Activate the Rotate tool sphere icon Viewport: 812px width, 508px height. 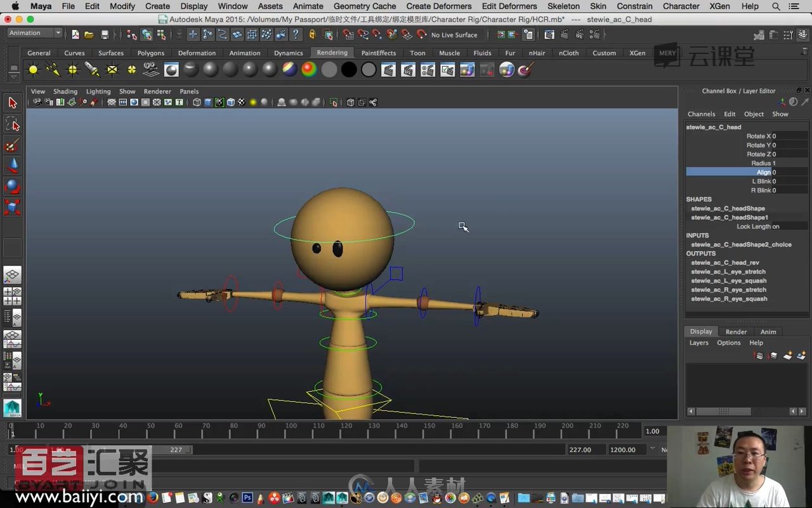coord(12,187)
